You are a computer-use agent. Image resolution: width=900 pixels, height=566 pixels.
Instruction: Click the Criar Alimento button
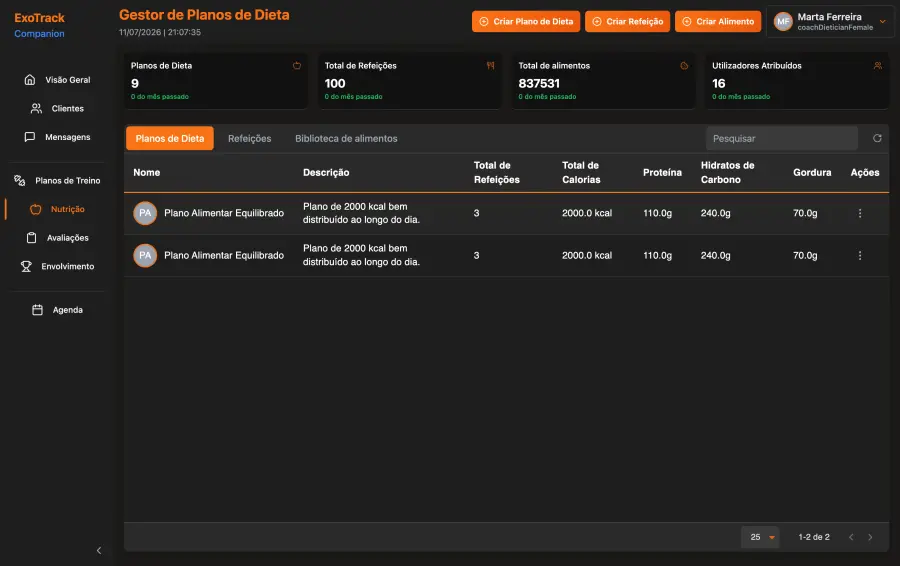pyautogui.click(x=718, y=22)
